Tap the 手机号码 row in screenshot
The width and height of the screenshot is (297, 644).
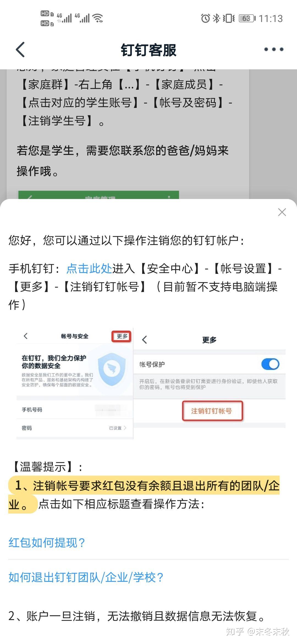coord(75,410)
